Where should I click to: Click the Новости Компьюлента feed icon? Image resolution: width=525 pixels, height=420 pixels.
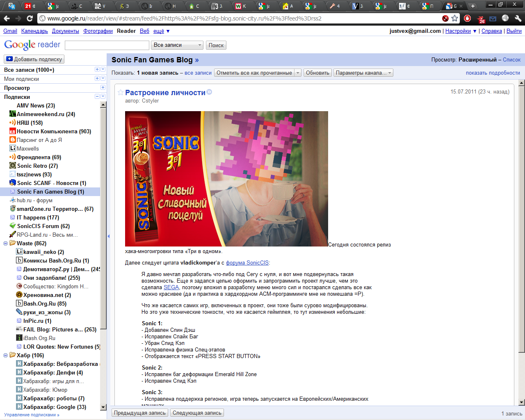pyautogui.click(x=13, y=131)
